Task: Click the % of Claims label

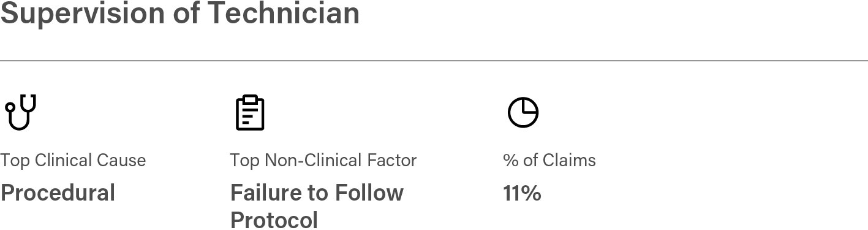Action: 549,160
